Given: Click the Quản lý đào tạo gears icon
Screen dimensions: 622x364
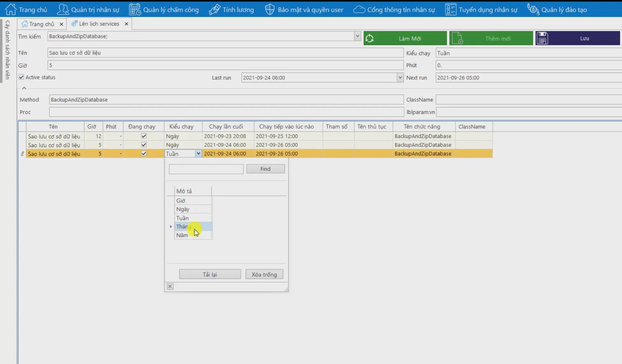Looking at the screenshot, I should click(x=533, y=9).
